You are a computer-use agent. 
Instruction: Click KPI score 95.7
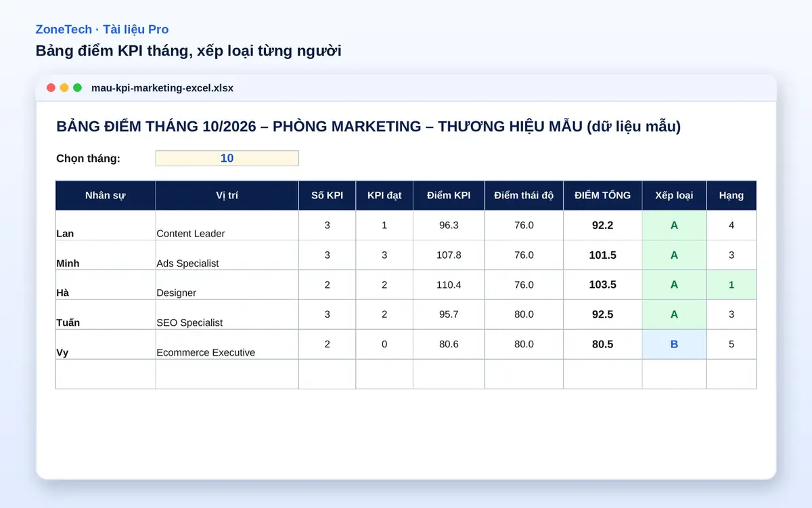click(449, 315)
